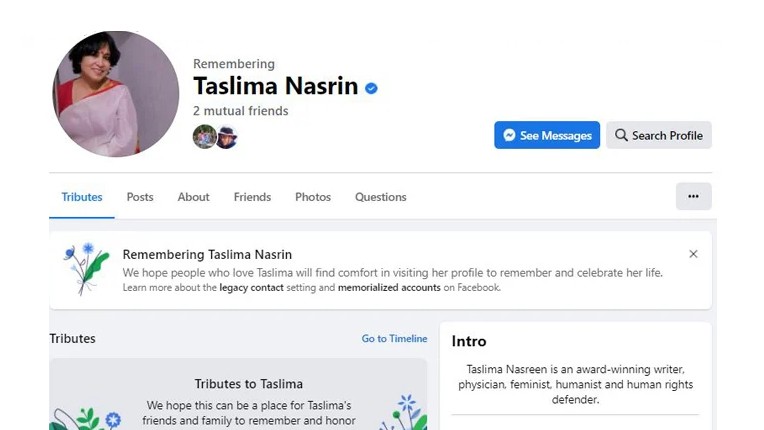Screen dimensions: 764x430
Task: Switch to the Tributes tab
Action: 82,197
